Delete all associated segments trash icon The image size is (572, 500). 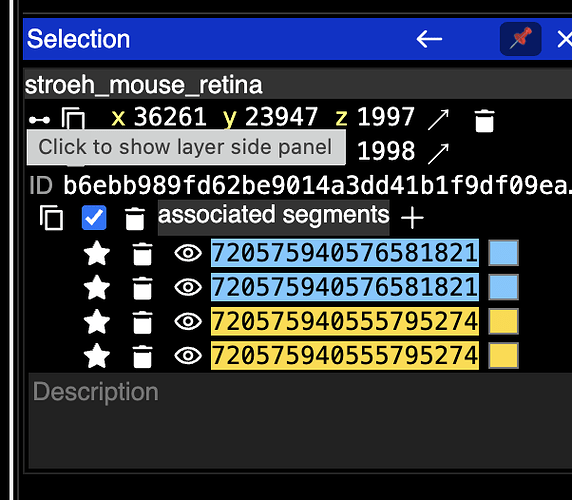click(x=135, y=218)
